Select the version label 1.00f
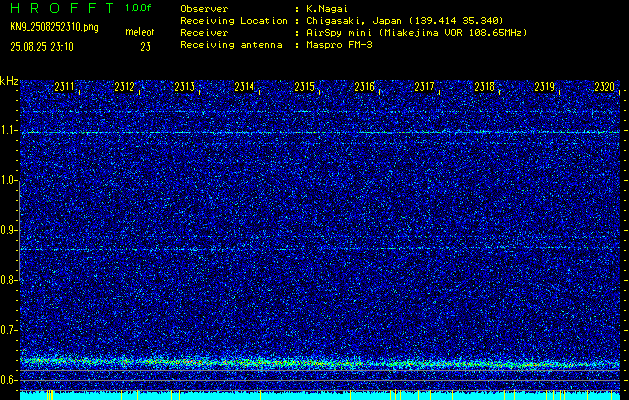The height and width of the screenshot is (400, 629). [138, 8]
